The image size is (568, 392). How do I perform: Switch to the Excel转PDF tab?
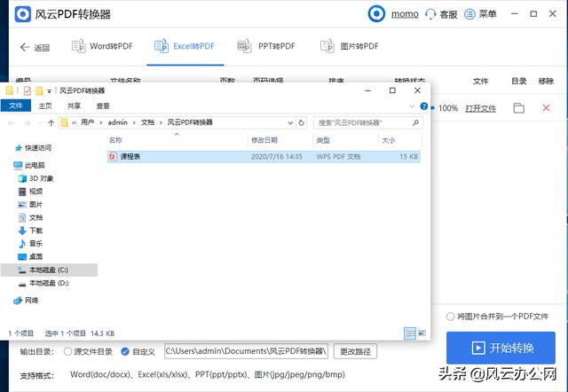[x=185, y=46]
